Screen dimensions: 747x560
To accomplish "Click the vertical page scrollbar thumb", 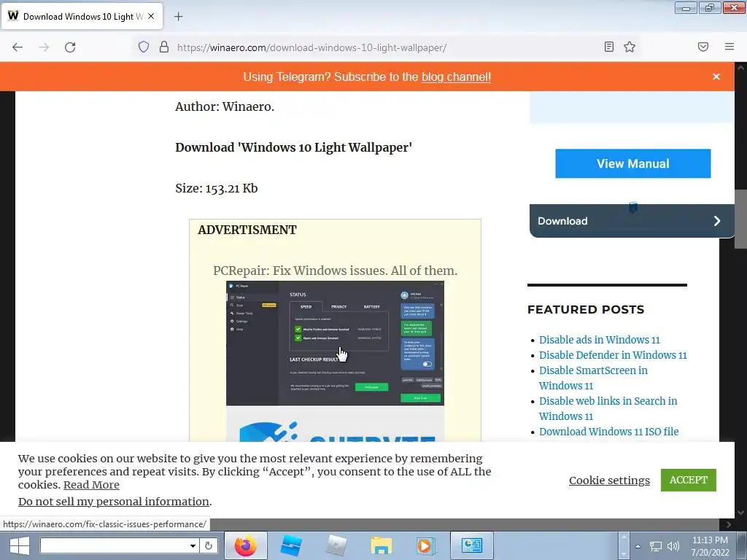I will tap(740, 219).
